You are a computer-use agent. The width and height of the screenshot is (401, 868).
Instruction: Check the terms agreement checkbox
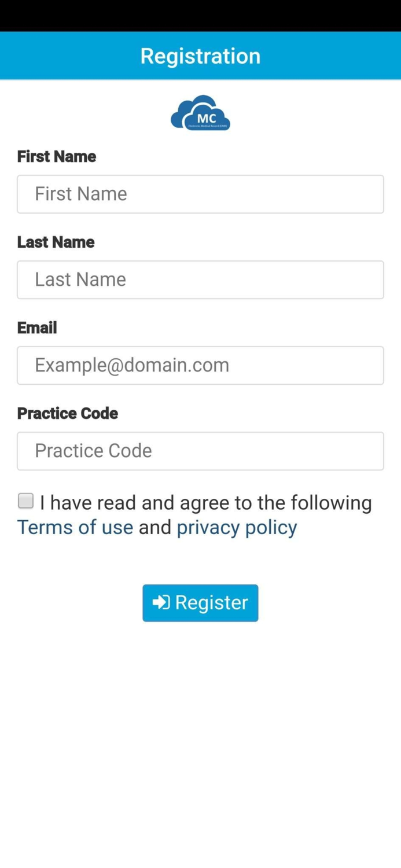[25, 501]
